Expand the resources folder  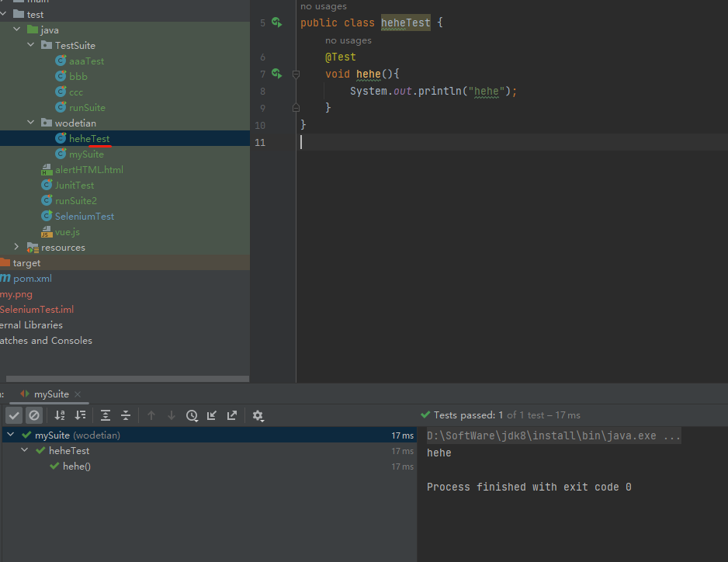(17, 247)
